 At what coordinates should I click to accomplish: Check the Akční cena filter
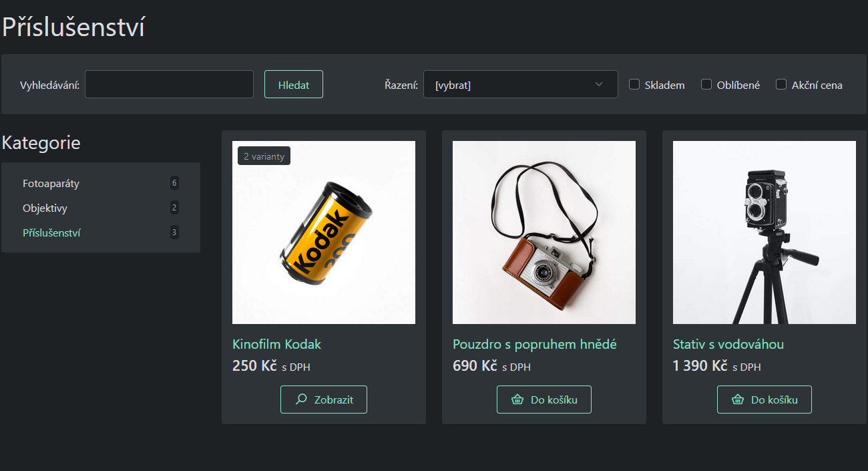781,84
